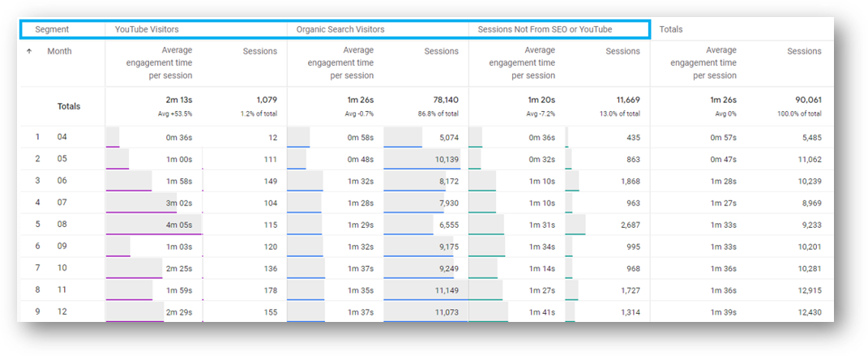868x356 pixels.
Task: Select the Avg -7.2% label
Action: (542, 114)
